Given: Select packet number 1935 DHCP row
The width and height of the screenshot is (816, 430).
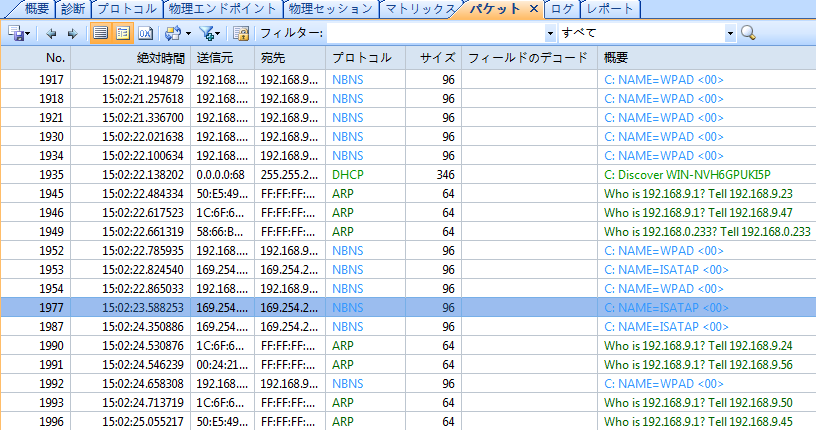Looking at the screenshot, I should (x=300, y=174).
